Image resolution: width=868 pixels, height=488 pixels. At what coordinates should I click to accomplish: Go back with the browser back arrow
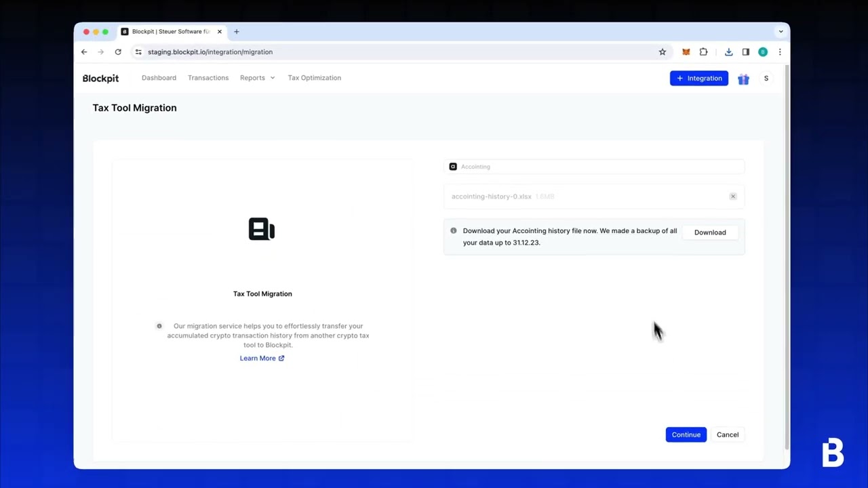[x=84, y=52]
